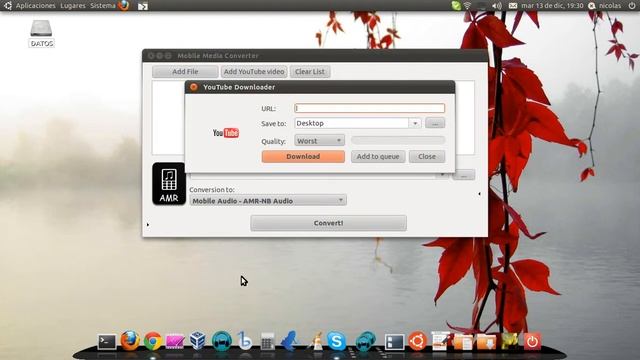The width and height of the screenshot is (640, 360).
Task: Close the YouTube Downloader with orange title button
Action: [193, 87]
